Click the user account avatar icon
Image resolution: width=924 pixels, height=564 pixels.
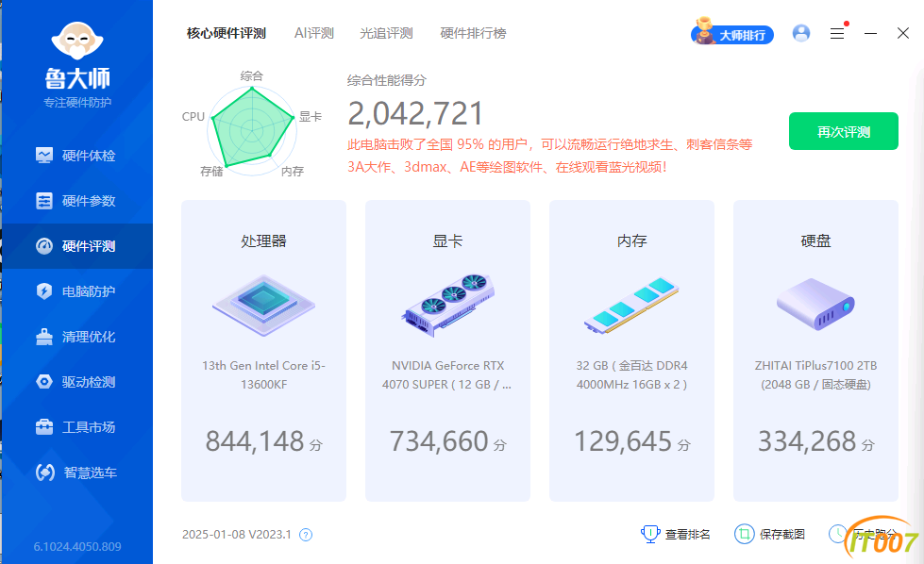pos(801,33)
